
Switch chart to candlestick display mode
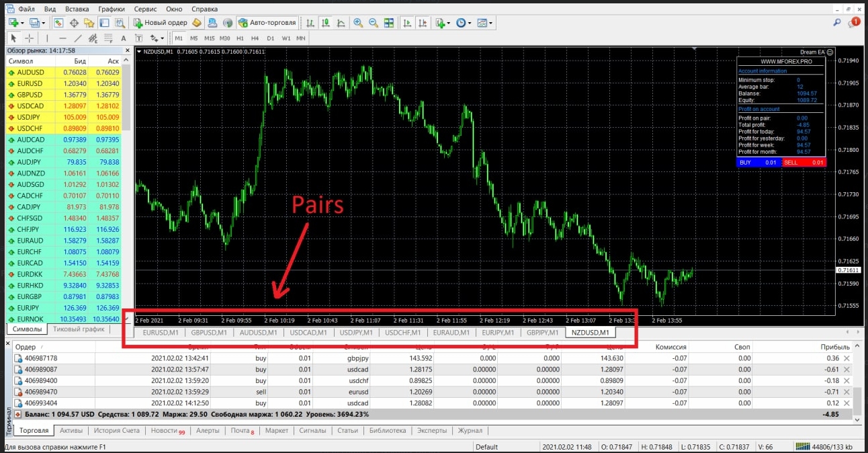326,23
